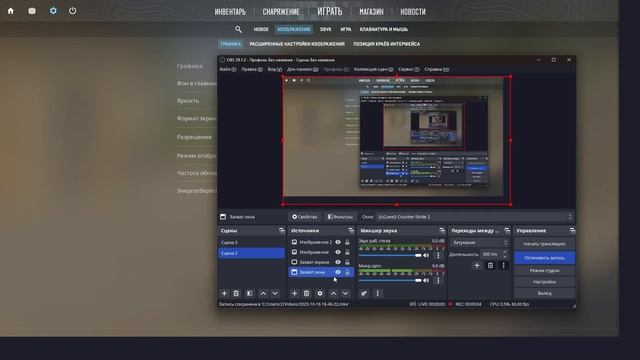This screenshot has height=360, width=640.
Task: Remove selected scene with trash icon
Action: 236,293
